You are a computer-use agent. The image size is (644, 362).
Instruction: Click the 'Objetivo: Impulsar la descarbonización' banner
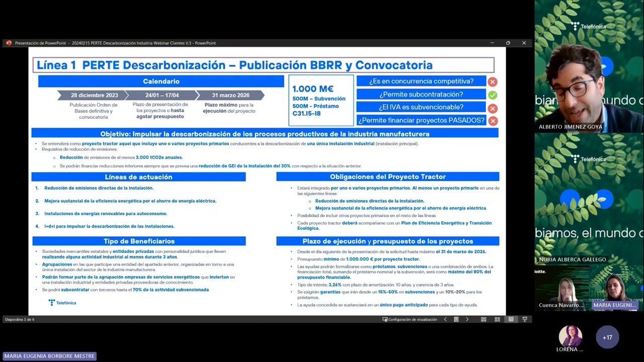(x=265, y=134)
